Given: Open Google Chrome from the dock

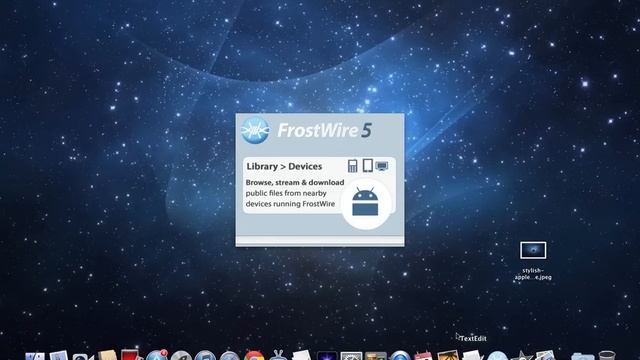Looking at the screenshot, I should coord(254,356).
